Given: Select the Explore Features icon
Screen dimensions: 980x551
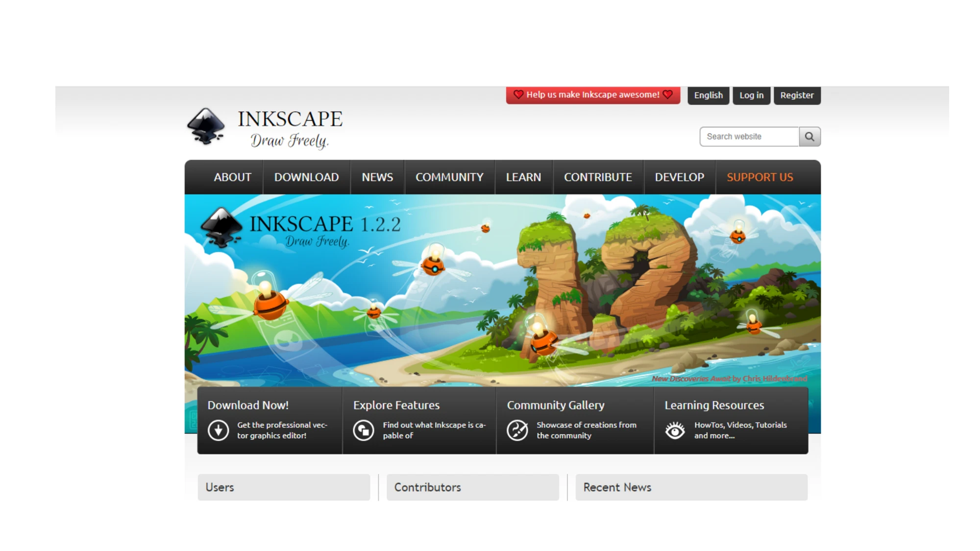Looking at the screenshot, I should coord(364,430).
